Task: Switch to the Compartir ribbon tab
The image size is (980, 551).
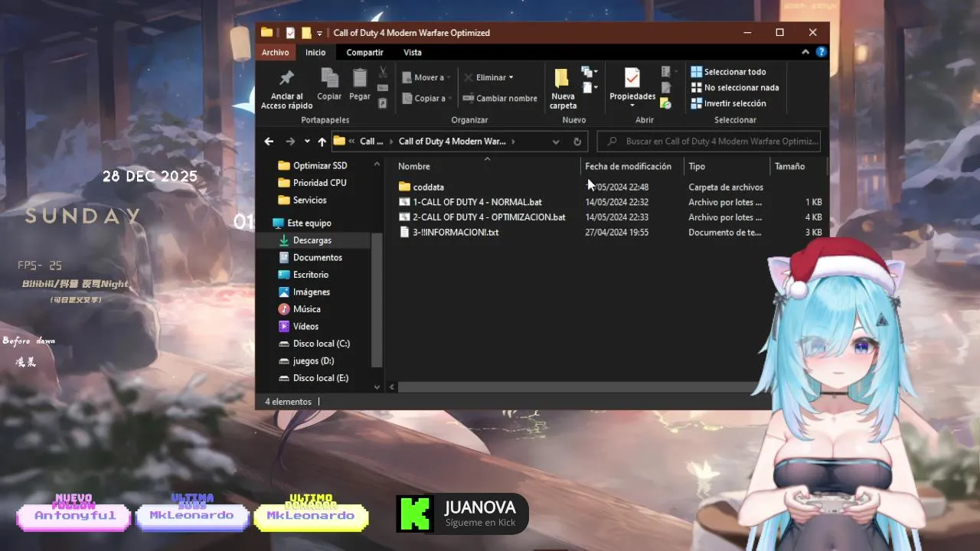Action: click(x=364, y=52)
